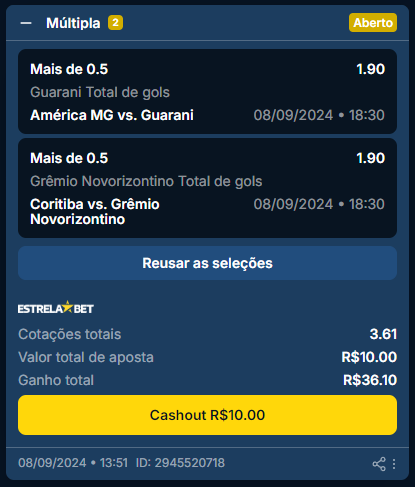This screenshot has width=415, height=487.
Task: Click the Valor total de aposta R$10.00
Action: coord(369,357)
